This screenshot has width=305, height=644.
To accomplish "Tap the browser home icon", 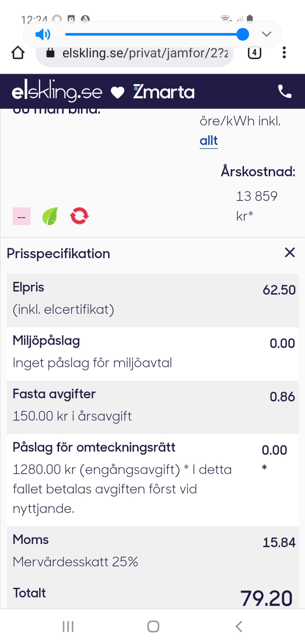I will (18, 53).
